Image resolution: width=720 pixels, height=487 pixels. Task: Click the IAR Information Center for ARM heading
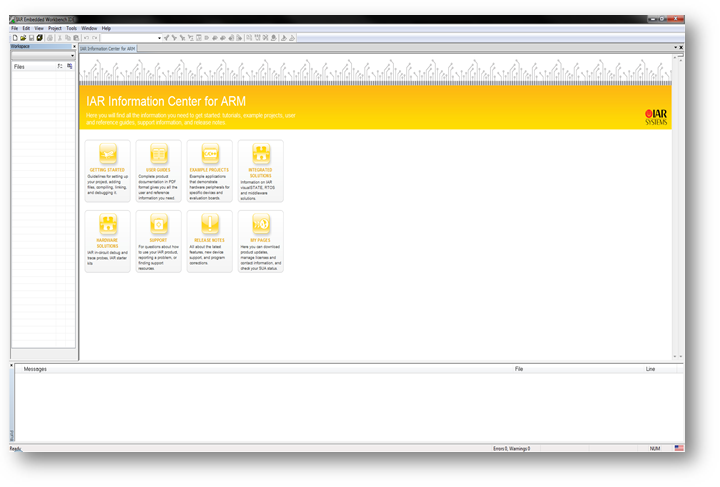(x=166, y=101)
